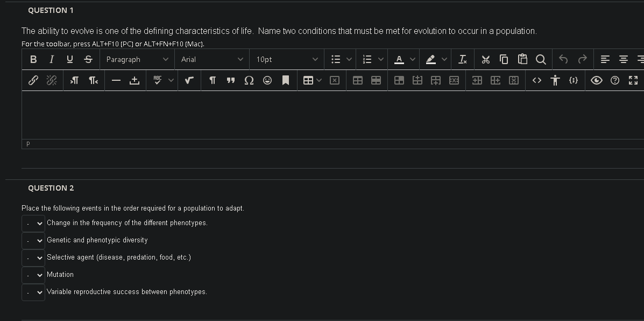Viewport: 644px width, 321px height.
Task: Open the Arial font family dropdown
Action: pyautogui.click(x=212, y=60)
